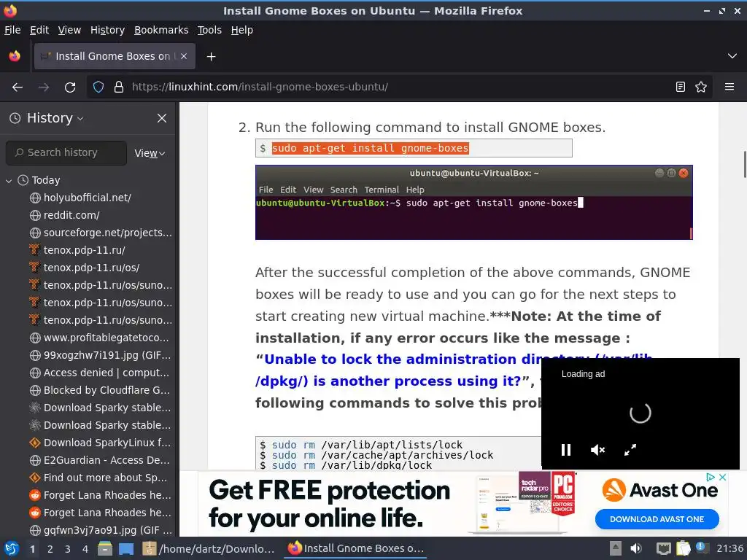Open the Bookmarks menu
The width and height of the screenshot is (747, 560).
[161, 30]
